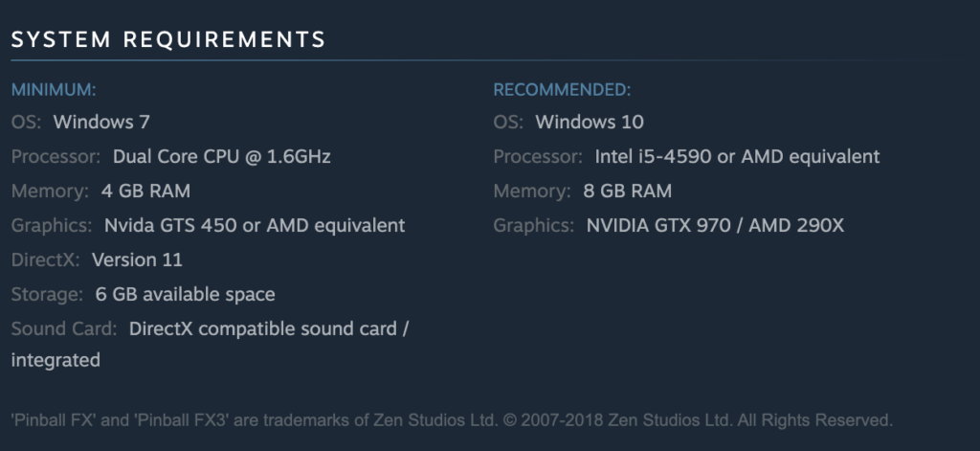Click the MINIMUM section label
980x451 pixels.
[x=54, y=90]
